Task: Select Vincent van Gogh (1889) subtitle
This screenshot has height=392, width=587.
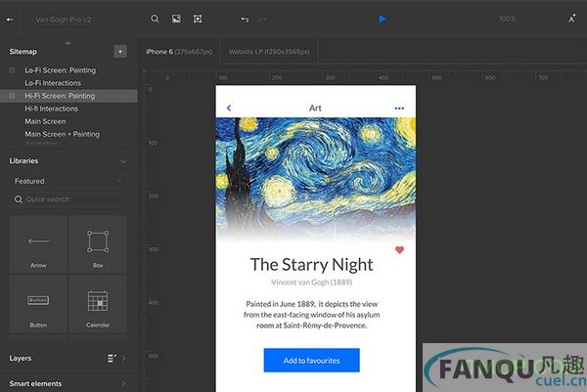Action: pos(311,283)
